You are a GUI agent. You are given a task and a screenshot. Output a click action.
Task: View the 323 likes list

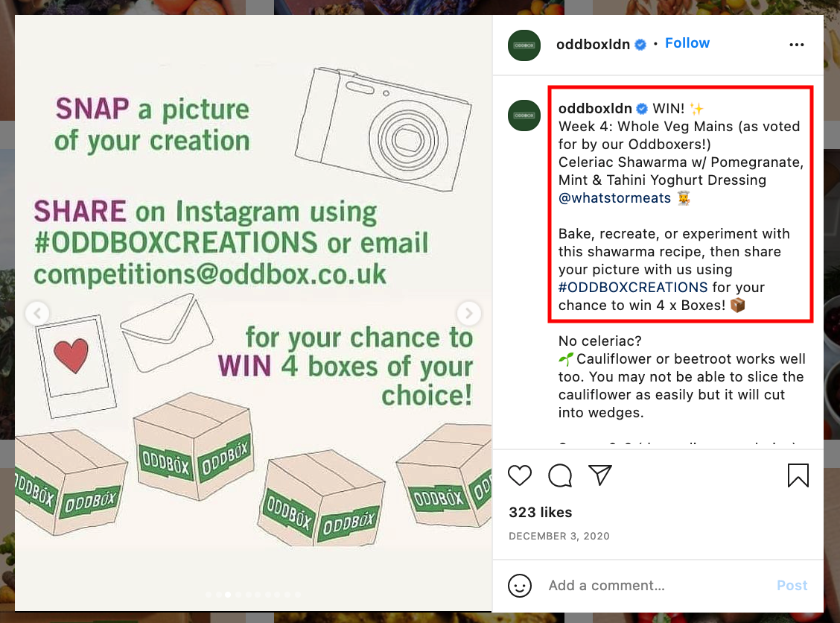[540, 513]
